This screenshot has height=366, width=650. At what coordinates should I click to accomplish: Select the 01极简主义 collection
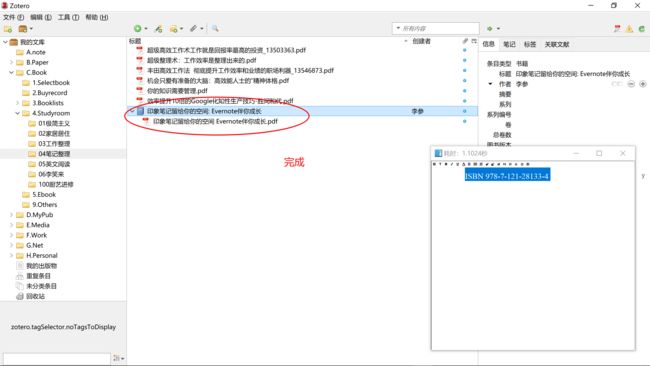54,124
